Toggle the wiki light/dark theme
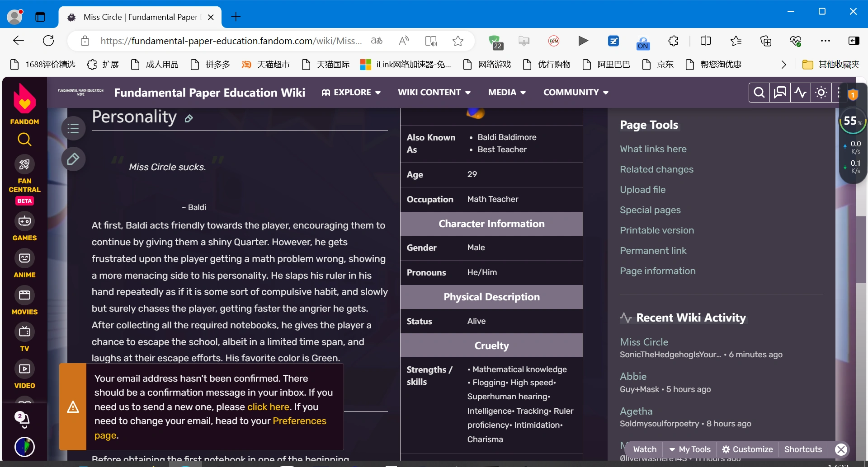The height and width of the screenshot is (467, 868). pyautogui.click(x=821, y=92)
